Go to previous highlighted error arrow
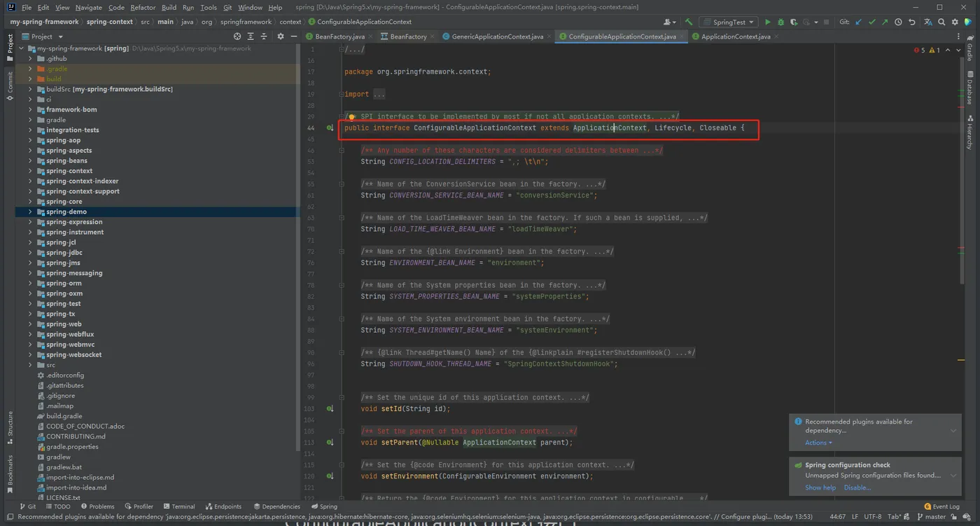The image size is (980, 526). click(948, 50)
